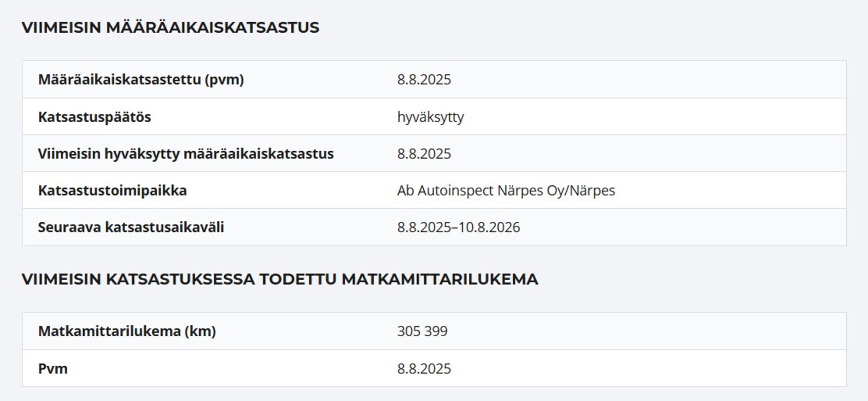Select the 305 399 odometer reading
The image size is (868, 401).
(x=422, y=331)
